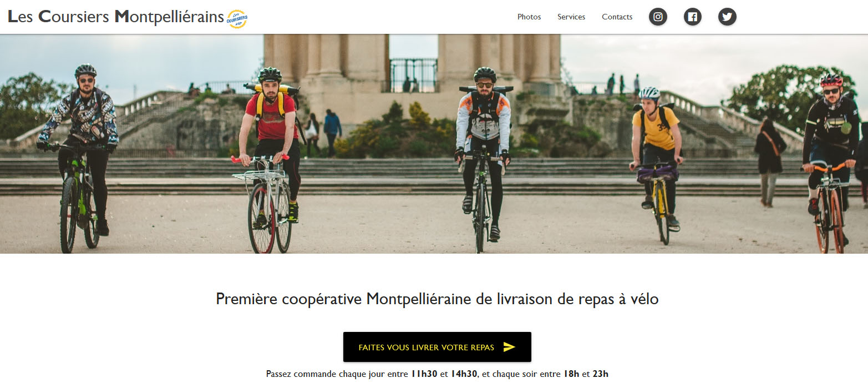This screenshot has width=868, height=388.
Task: Click the Les Coursiers Montpelliérains site title
Action: (x=116, y=17)
